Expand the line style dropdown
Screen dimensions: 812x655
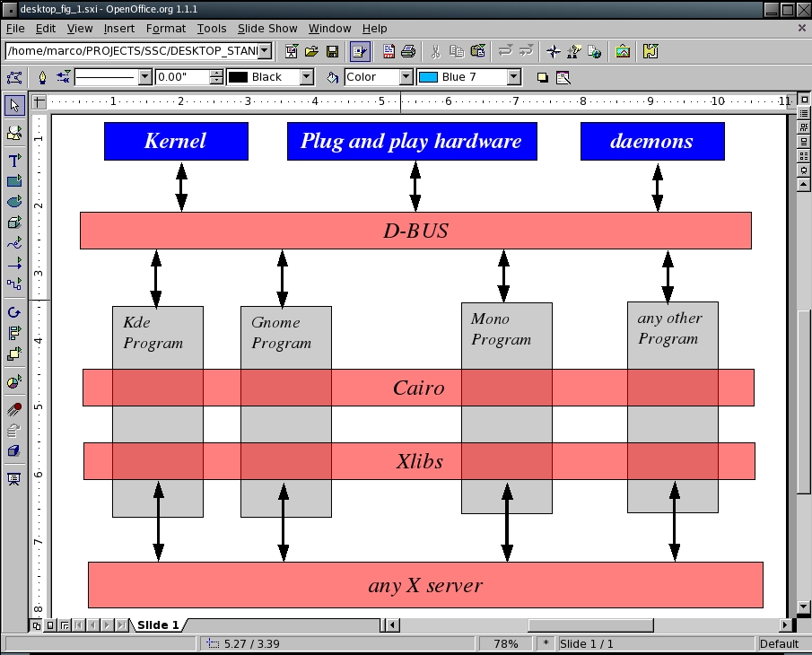pos(145,77)
